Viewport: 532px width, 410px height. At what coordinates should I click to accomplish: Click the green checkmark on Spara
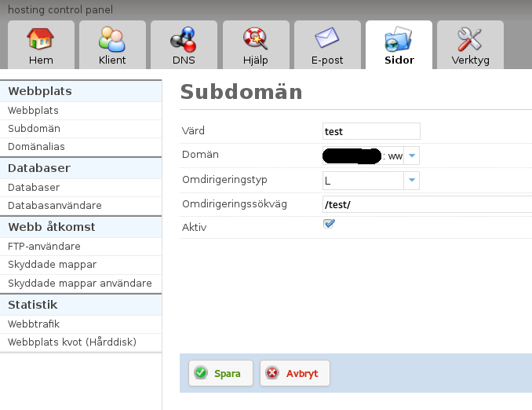[201, 373]
